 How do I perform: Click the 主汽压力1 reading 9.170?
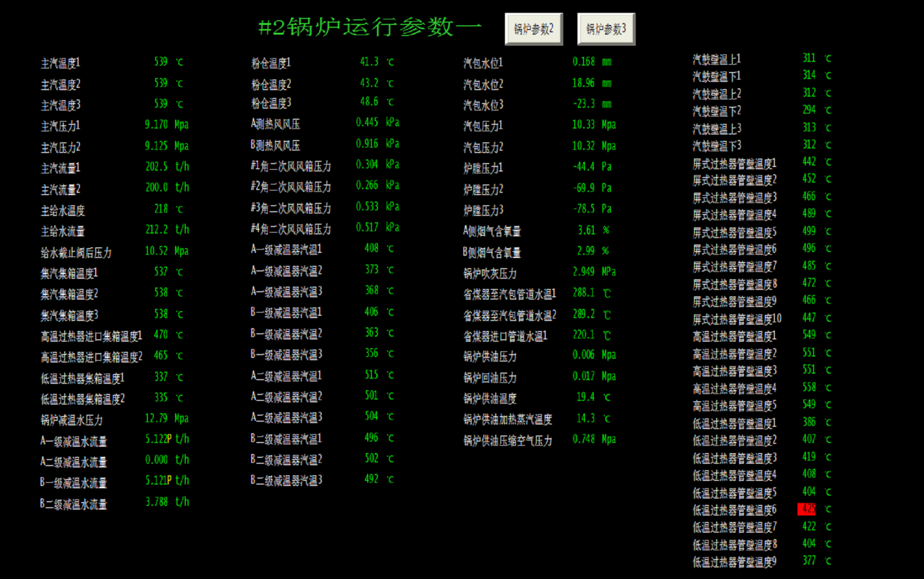point(156,125)
